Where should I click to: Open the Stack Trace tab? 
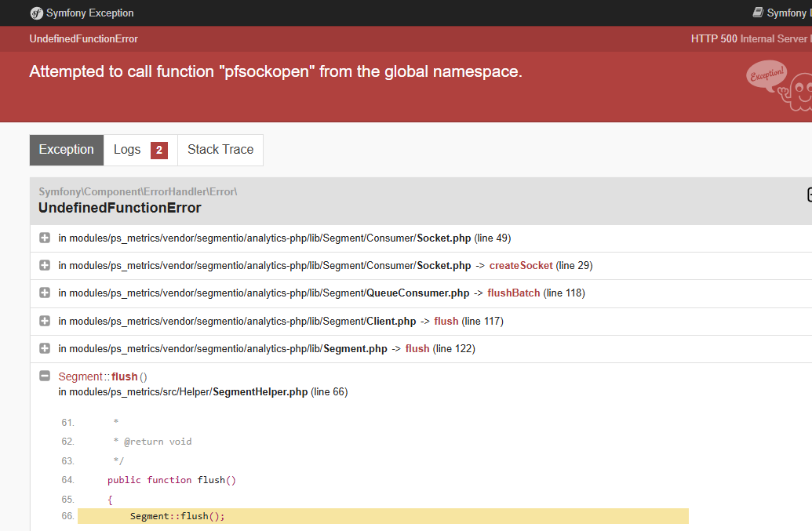click(220, 150)
